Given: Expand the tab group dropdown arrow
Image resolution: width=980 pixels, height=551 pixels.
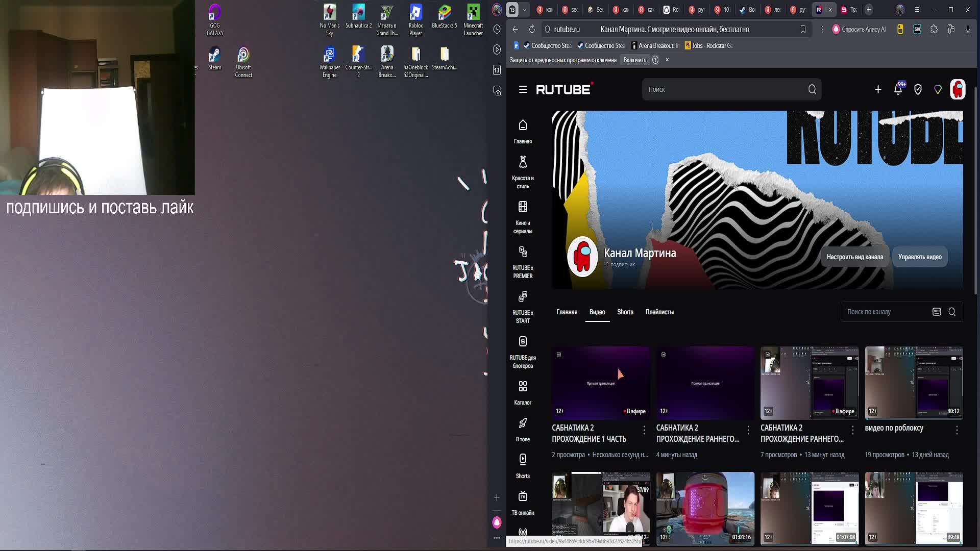Looking at the screenshot, I should pyautogui.click(x=525, y=10).
